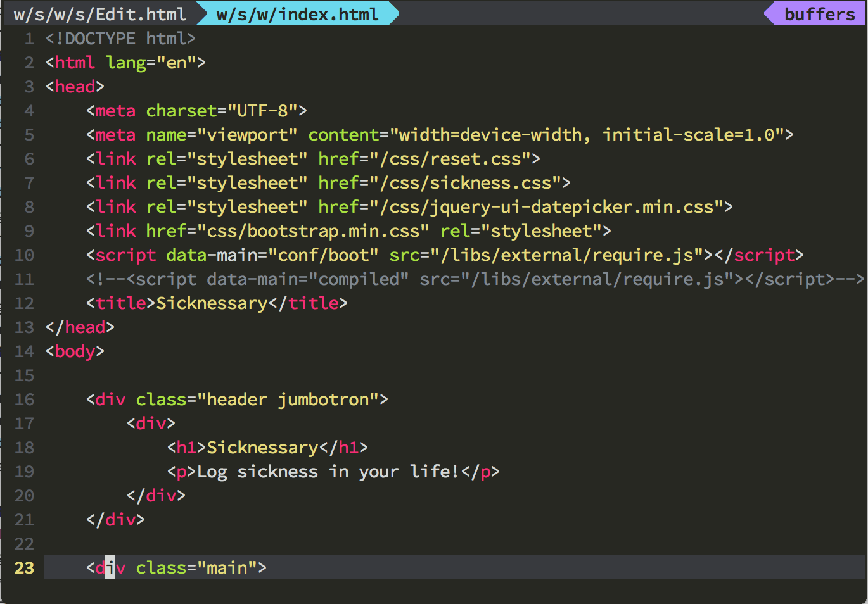
Task: Click the src="/libs/external/require.js" on line 10
Action: 546,255
